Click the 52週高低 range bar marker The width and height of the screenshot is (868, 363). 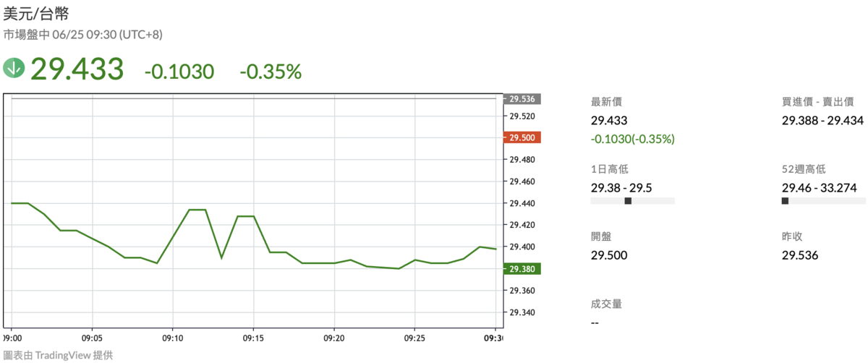[x=786, y=201]
